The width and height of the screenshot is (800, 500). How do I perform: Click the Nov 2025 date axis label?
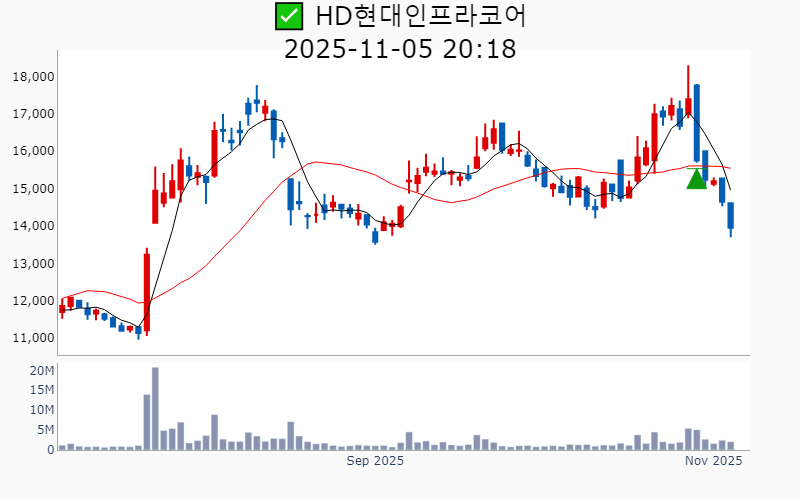click(713, 461)
